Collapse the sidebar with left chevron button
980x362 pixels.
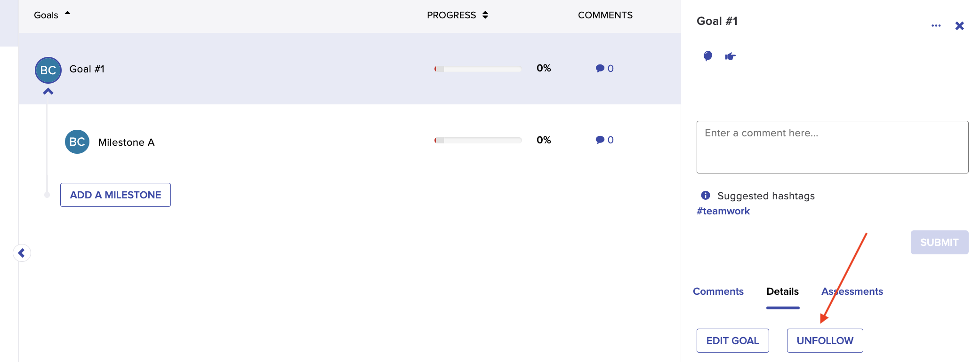pos(22,253)
